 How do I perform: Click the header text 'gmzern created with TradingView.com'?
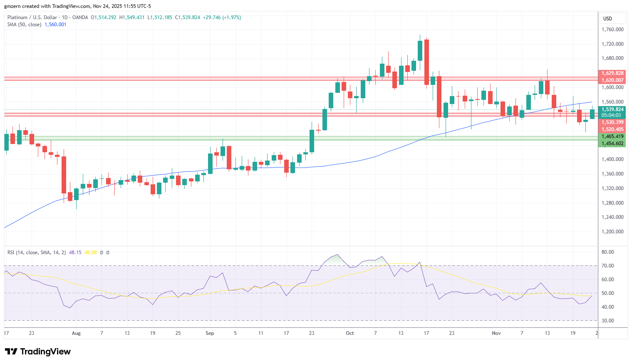47,6
